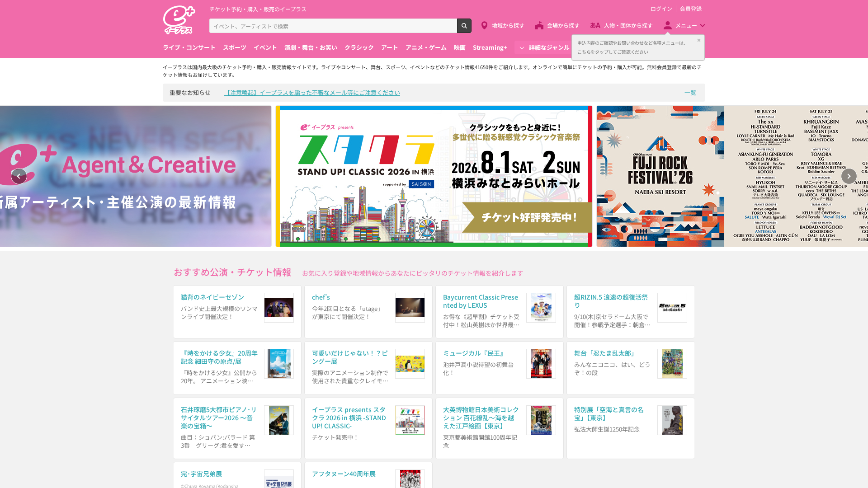Open アフタヌーン40周年展 thumbnail
868x488 pixels.
[410, 479]
